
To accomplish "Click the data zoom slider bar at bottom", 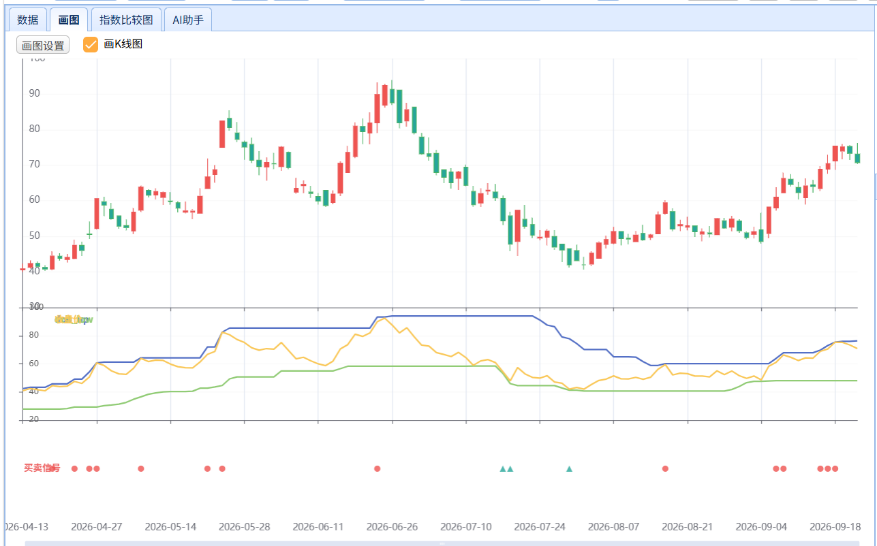I will click(x=442, y=543).
